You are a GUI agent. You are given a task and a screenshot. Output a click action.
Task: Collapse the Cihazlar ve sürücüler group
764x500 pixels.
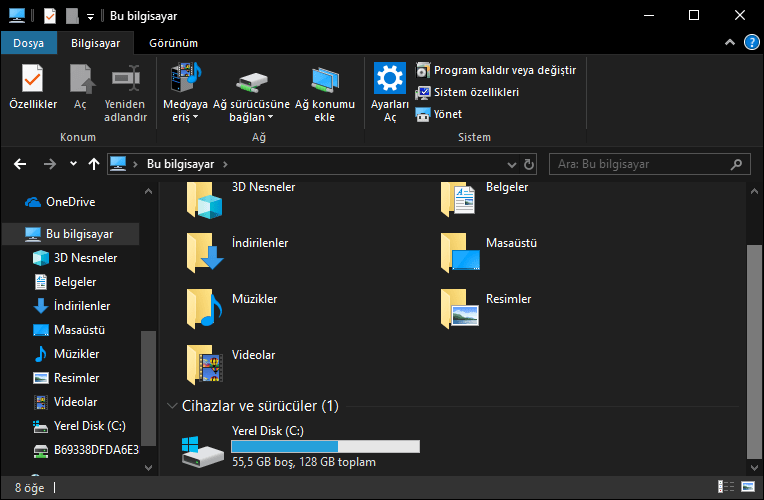point(171,406)
